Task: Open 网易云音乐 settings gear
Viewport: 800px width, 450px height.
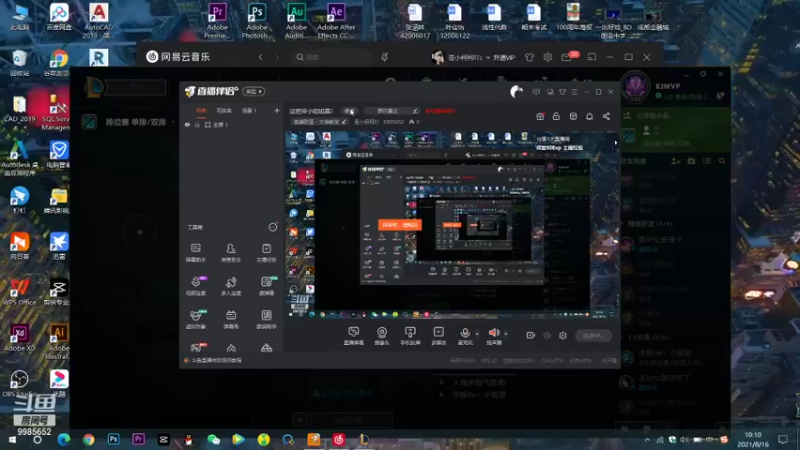Action: click(x=547, y=57)
